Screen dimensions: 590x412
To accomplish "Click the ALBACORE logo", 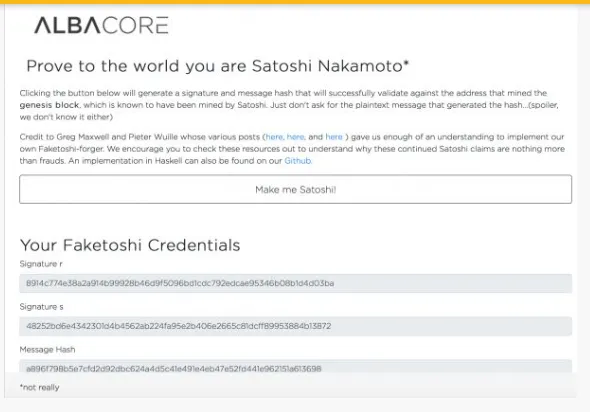I will pos(101,25).
